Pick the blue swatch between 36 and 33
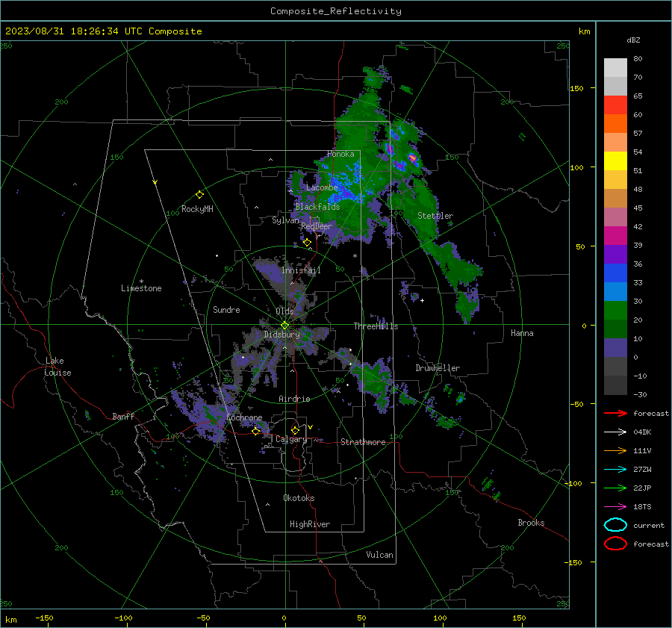 [x=615, y=273]
